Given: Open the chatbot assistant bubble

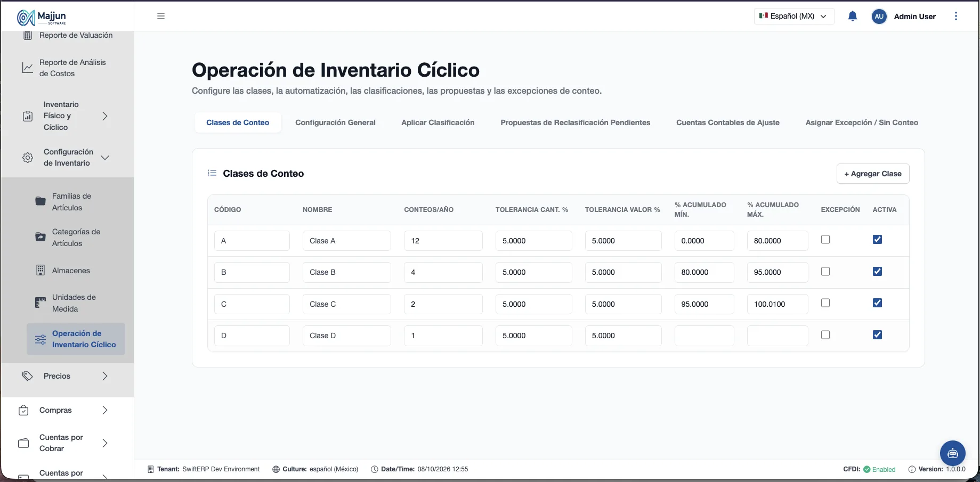Looking at the screenshot, I should (x=953, y=453).
